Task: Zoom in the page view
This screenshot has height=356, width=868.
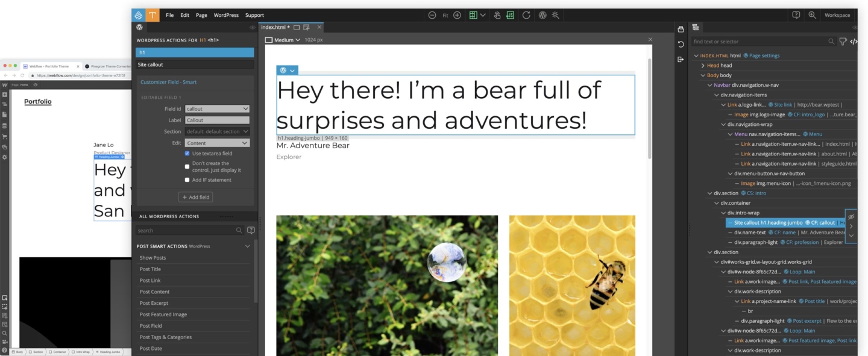Action: (458, 15)
